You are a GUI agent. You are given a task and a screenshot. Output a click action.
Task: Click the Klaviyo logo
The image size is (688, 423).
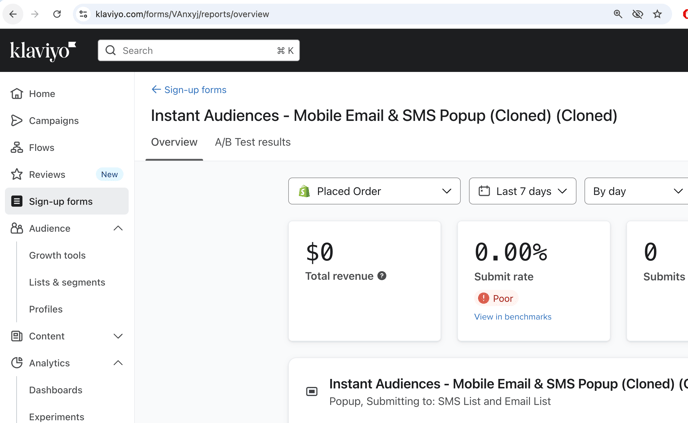pos(43,51)
